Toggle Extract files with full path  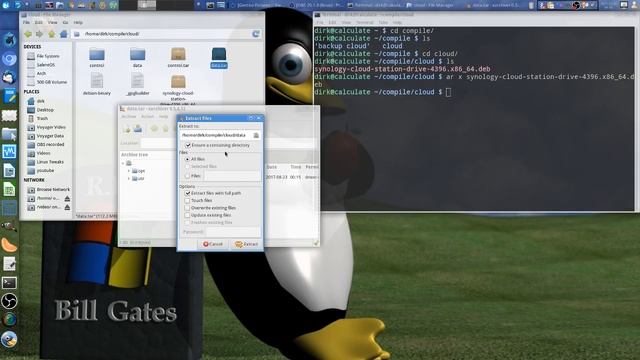pos(188,193)
